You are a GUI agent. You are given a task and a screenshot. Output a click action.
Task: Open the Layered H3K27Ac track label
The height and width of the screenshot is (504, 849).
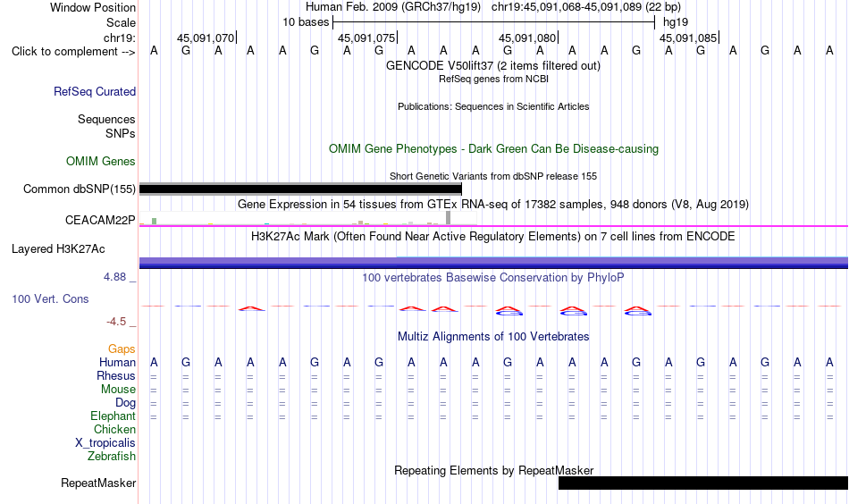[x=58, y=249]
